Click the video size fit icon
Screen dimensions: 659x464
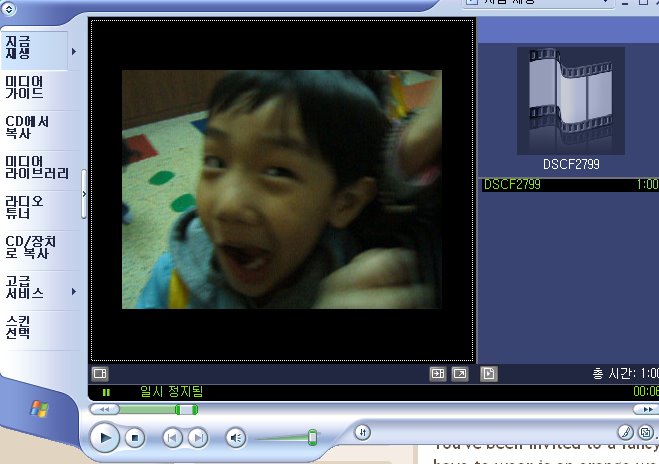pyautogui.click(x=437, y=373)
